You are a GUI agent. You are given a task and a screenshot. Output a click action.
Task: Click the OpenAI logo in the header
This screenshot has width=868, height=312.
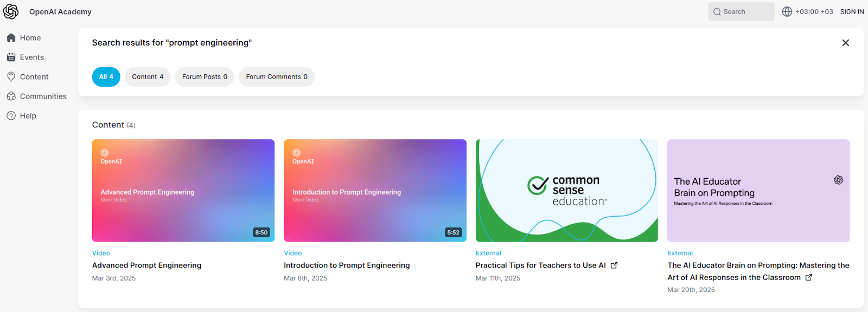pos(11,11)
